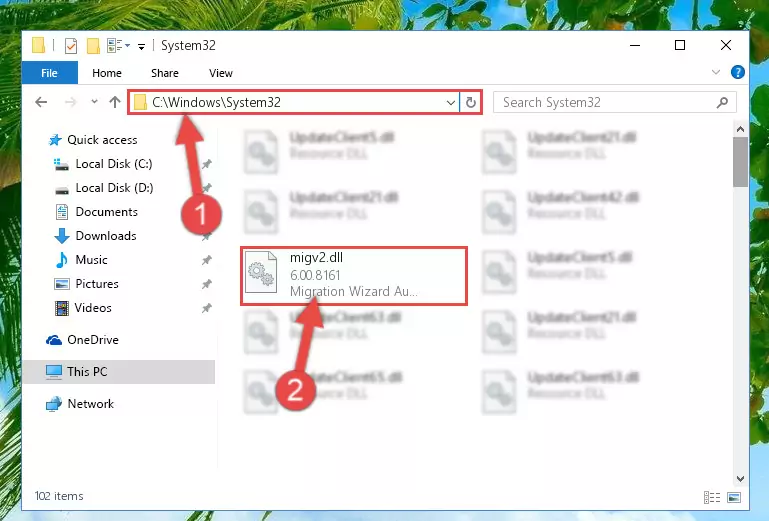Close the System32 window
The height and width of the screenshot is (521, 769).
pyautogui.click(x=726, y=46)
